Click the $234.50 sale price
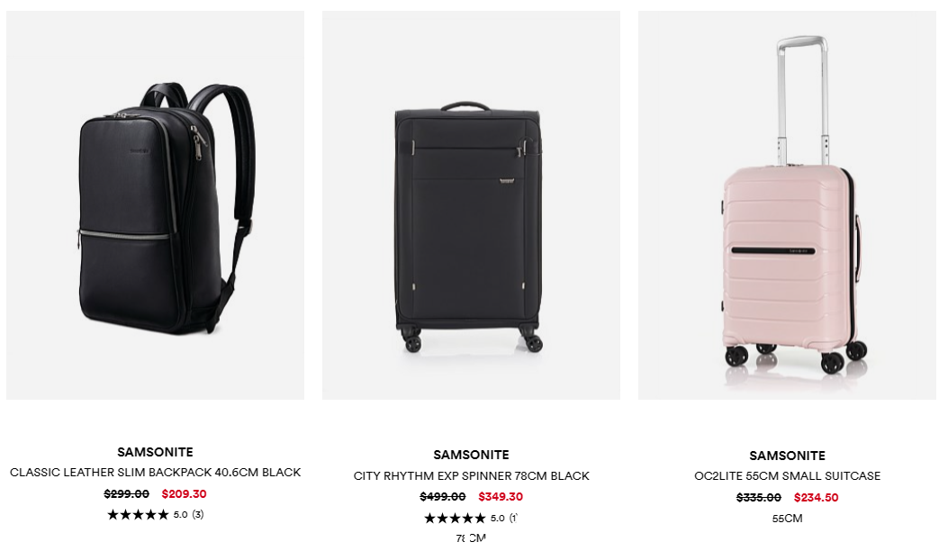The height and width of the screenshot is (560, 948). click(816, 498)
